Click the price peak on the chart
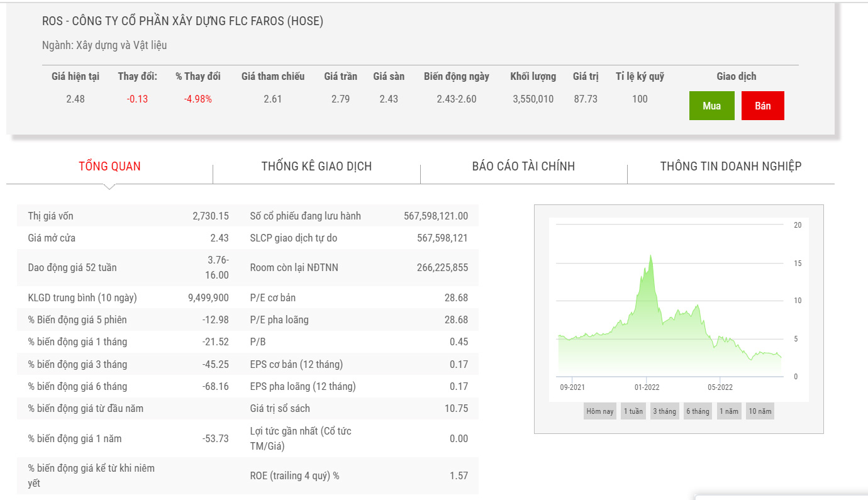Viewport: 868px width, 500px height. click(650, 255)
